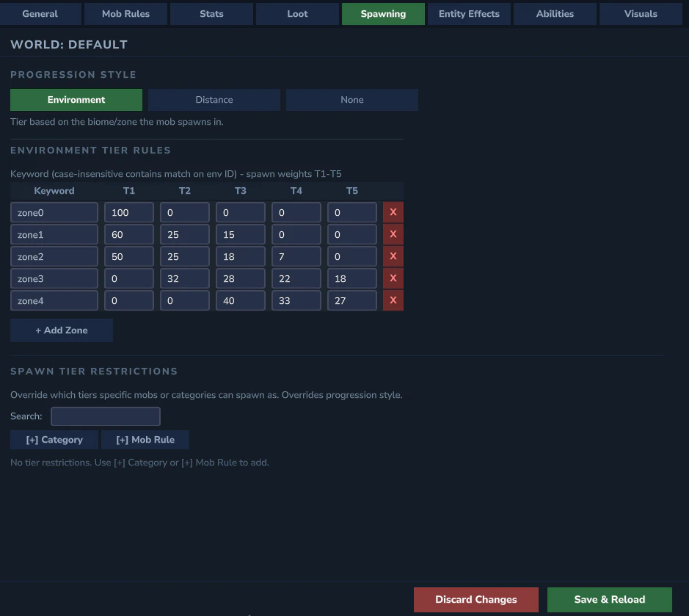Screen dimensions: 689x616
Task: Open the Entity Effects tab
Action: pyautogui.click(x=468, y=13)
